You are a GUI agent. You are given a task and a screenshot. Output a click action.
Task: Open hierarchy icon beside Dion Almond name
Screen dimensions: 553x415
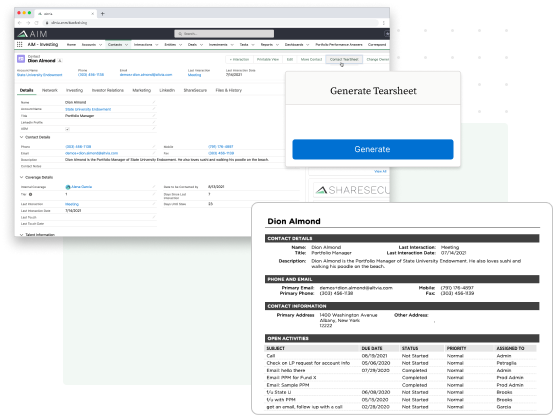click(x=60, y=61)
